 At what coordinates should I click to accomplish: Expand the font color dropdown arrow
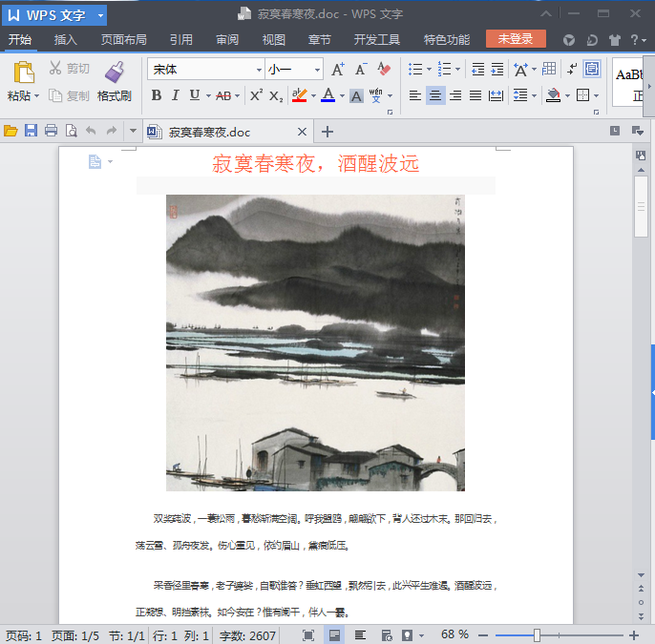click(x=342, y=96)
